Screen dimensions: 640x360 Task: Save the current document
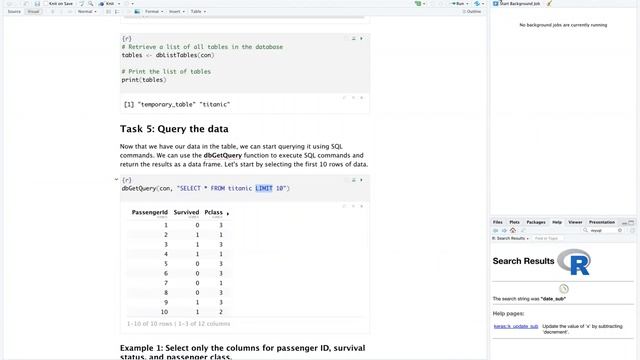click(37, 4)
